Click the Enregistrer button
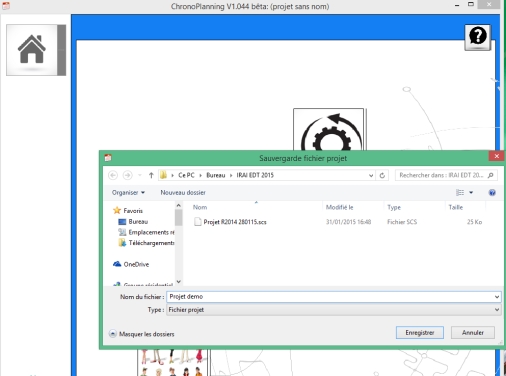This screenshot has height=376, width=506. tap(420, 333)
